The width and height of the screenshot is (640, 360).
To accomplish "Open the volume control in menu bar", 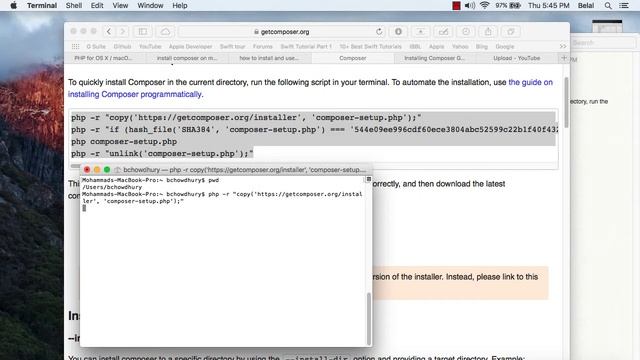I will point(469,5).
